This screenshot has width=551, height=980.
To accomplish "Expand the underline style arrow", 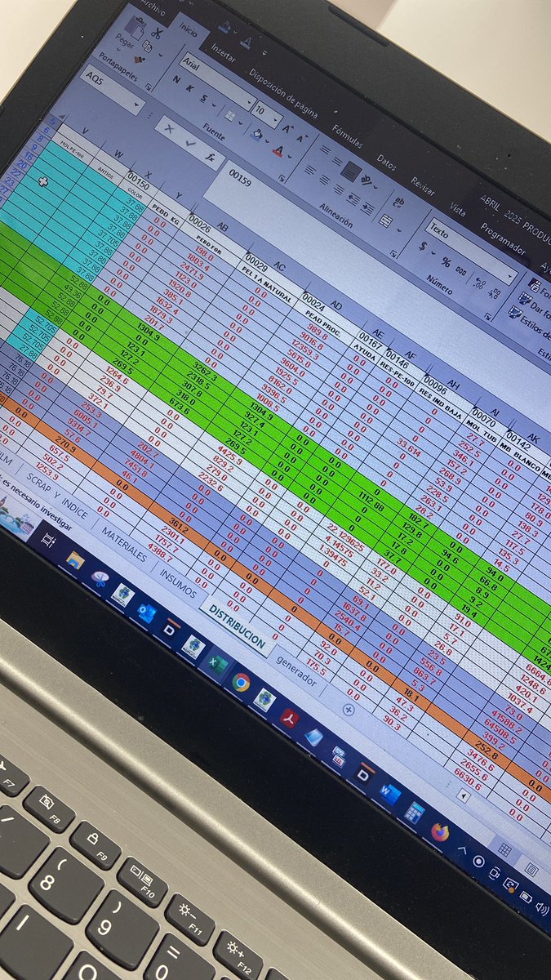I will (x=212, y=105).
